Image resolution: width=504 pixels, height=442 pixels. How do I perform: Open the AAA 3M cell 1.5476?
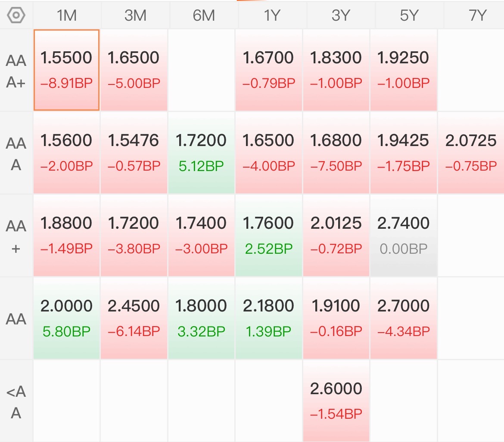tap(134, 153)
